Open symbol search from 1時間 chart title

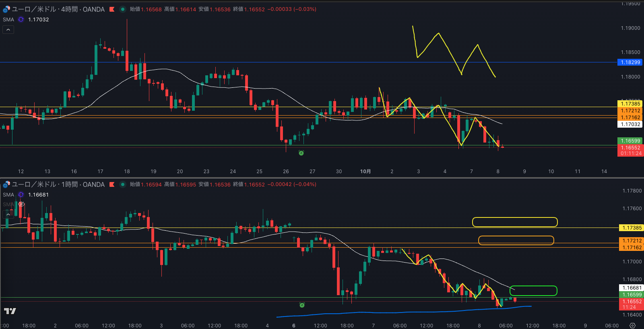tap(58, 184)
